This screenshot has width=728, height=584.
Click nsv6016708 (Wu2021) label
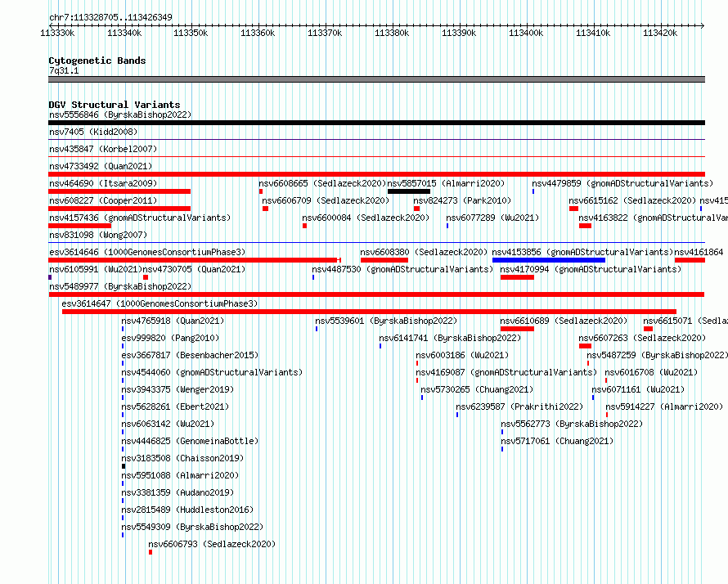pyautogui.click(x=651, y=372)
